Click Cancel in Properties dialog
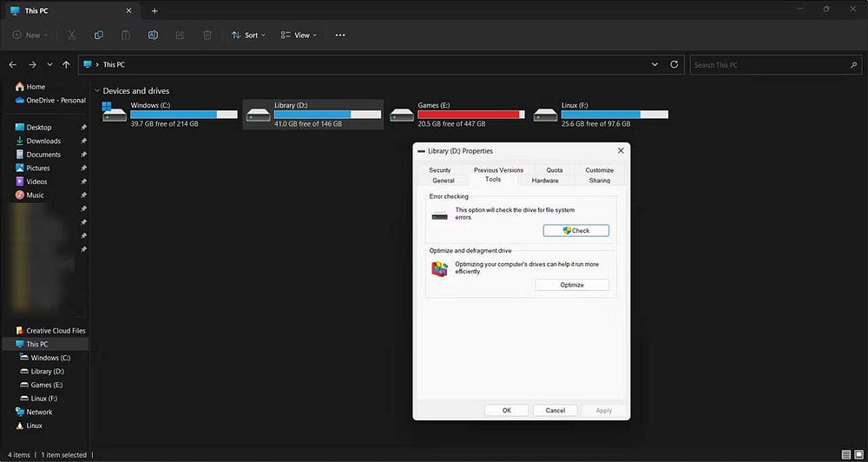The width and height of the screenshot is (868, 462). [556, 411]
